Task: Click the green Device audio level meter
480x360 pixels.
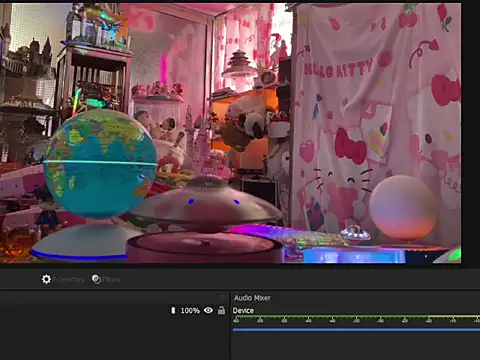Action: (x=356, y=316)
